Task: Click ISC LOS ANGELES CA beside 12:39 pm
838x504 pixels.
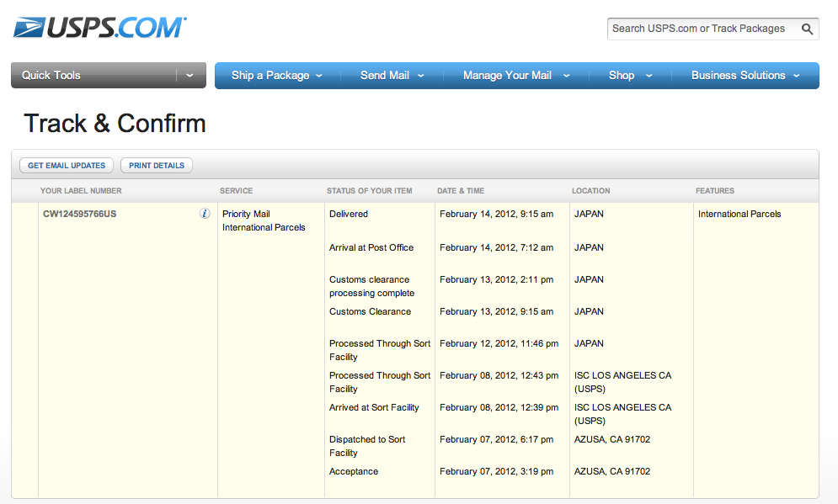Action: coord(622,414)
